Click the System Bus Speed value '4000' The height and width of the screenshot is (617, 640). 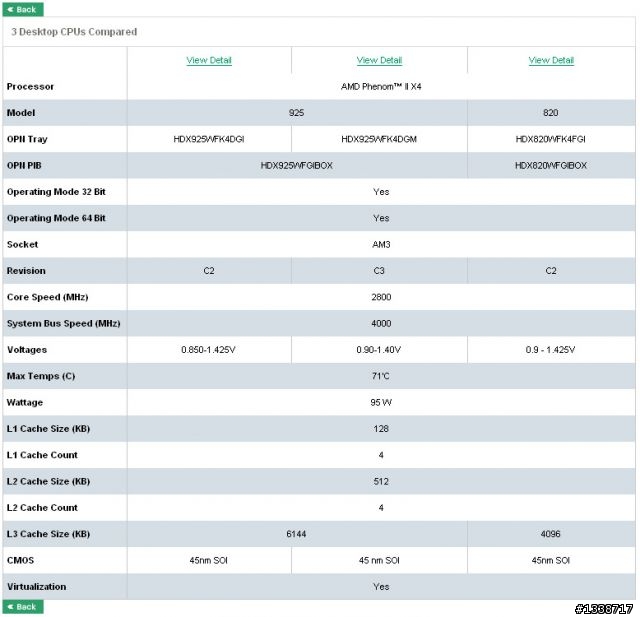(381, 323)
